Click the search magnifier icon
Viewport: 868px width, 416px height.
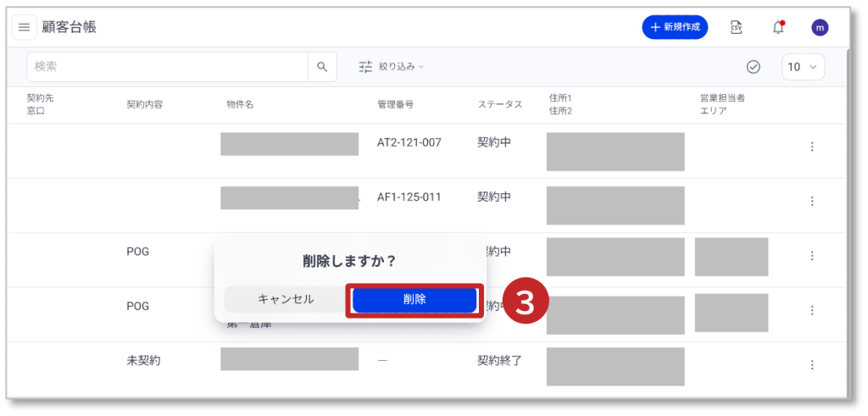pos(322,67)
